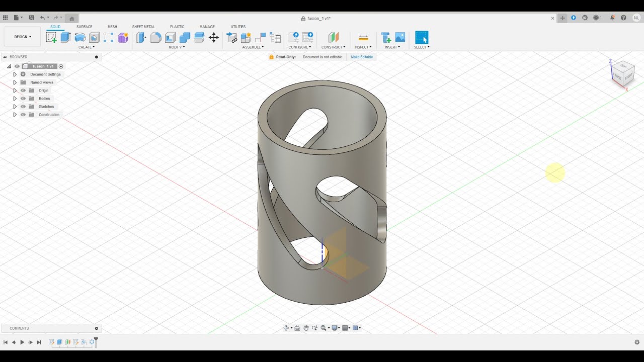The image size is (644, 362).
Task: Activate fusion_1 v1 component radio button
Action: (61, 66)
